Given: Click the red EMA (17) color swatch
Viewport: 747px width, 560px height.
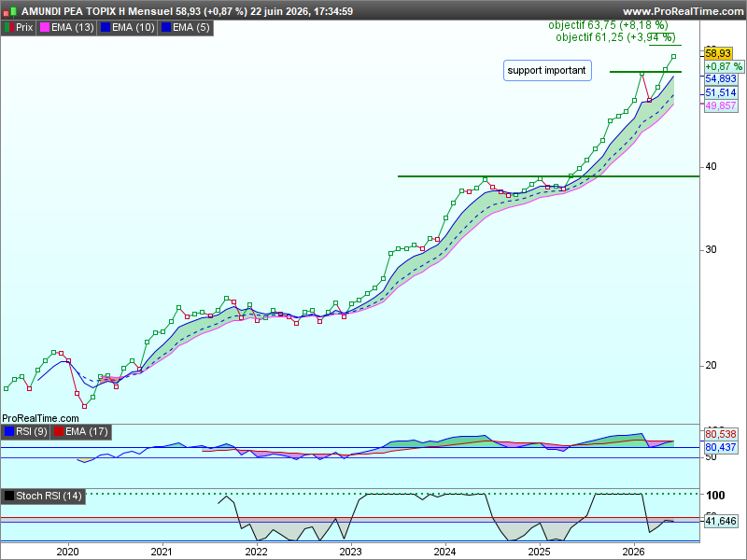Looking at the screenshot, I should pyautogui.click(x=59, y=431).
